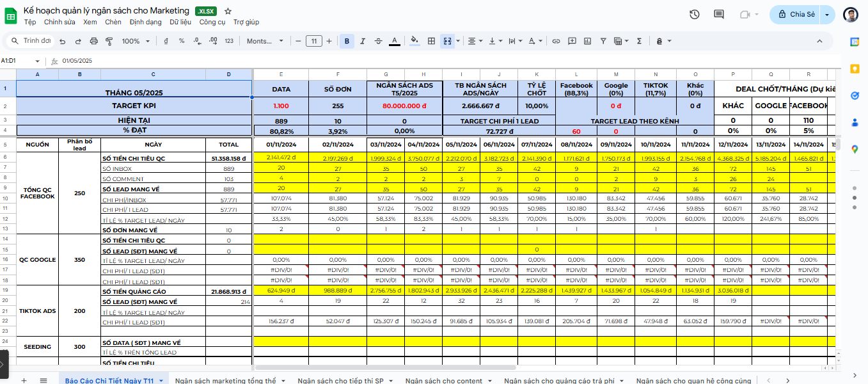Image resolution: width=868 pixels, height=384 pixels.
Task: Open the borders tool
Action: coord(431,41)
